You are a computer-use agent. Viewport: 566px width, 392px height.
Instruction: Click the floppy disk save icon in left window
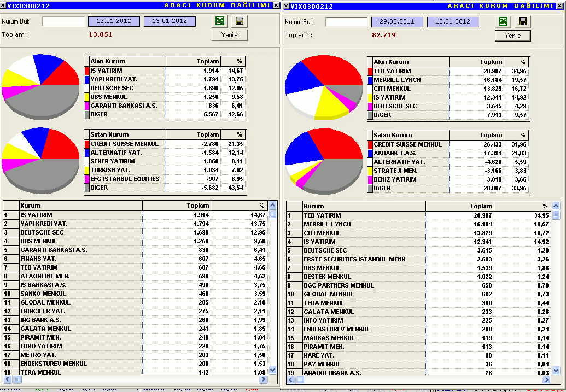239,21
